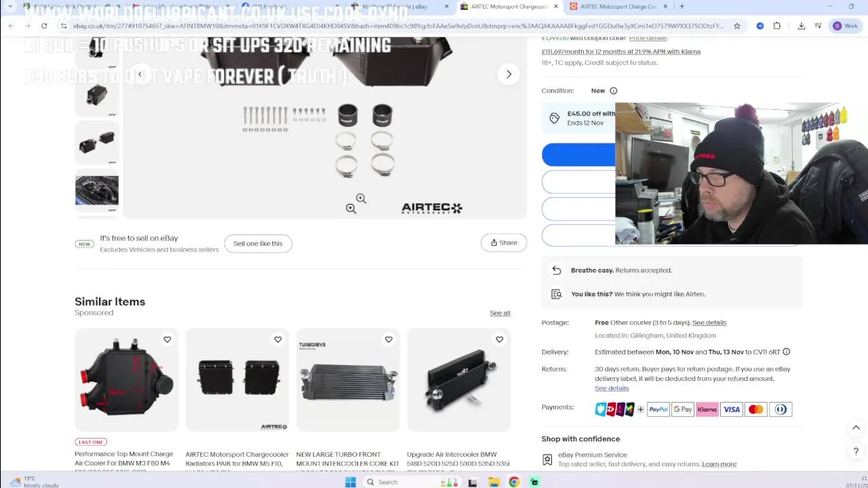
Task: Click the You like this Airtec suggestion
Action: 638,294
